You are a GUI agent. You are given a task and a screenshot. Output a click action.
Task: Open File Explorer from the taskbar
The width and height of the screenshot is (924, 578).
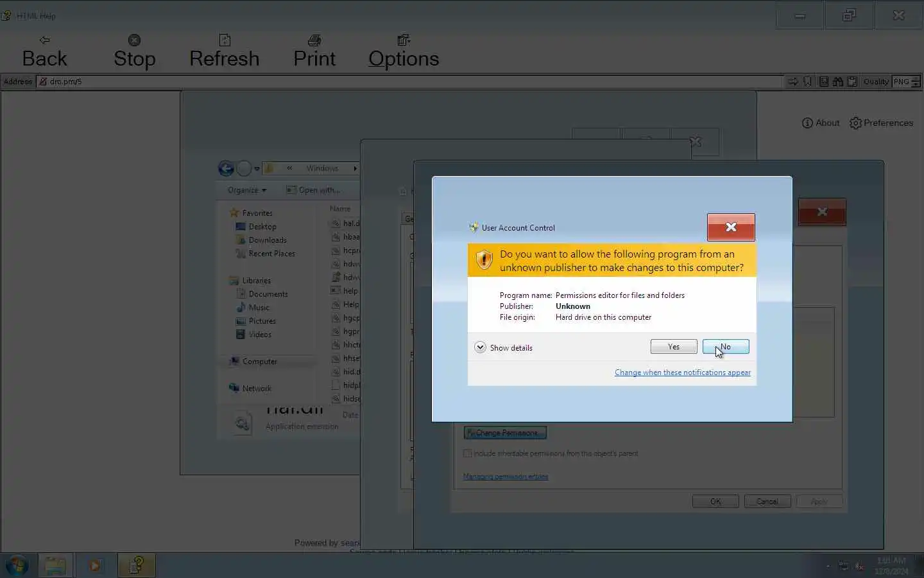(55, 566)
